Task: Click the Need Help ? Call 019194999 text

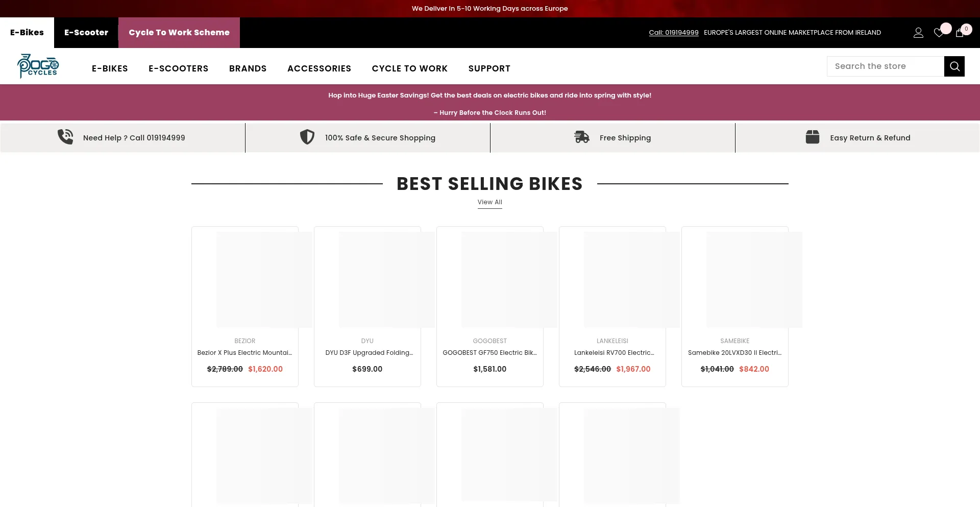Action: pos(134,138)
